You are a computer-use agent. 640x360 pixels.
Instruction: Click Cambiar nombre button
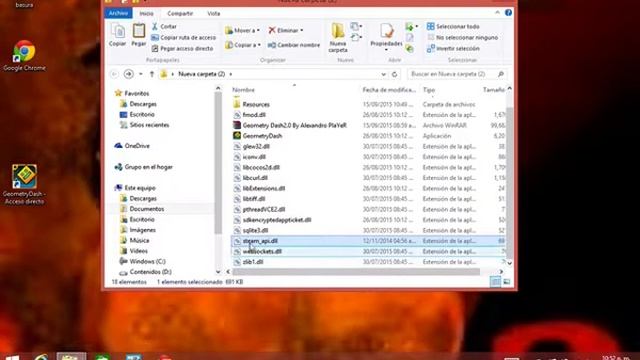tap(294, 45)
